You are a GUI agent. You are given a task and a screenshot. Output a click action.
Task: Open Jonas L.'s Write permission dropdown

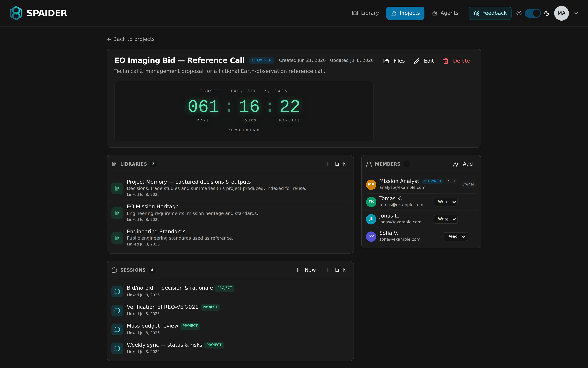click(x=446, y=219)
